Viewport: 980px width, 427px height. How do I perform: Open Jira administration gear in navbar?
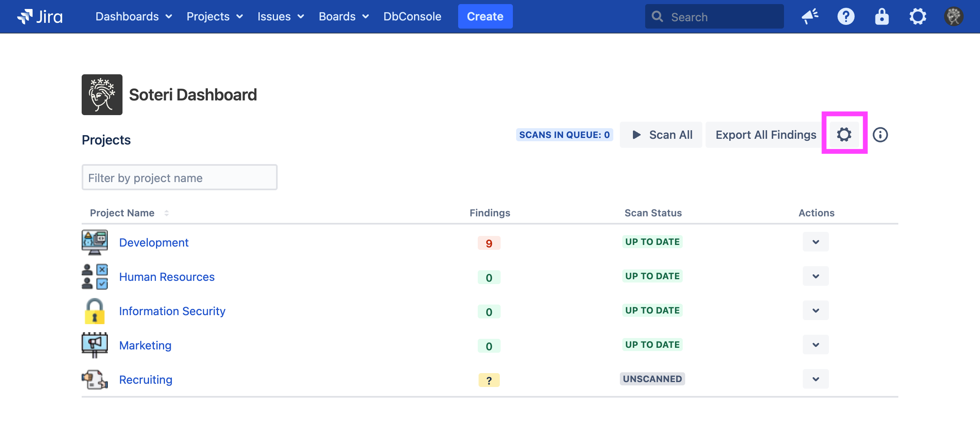[x=918, y=17]
